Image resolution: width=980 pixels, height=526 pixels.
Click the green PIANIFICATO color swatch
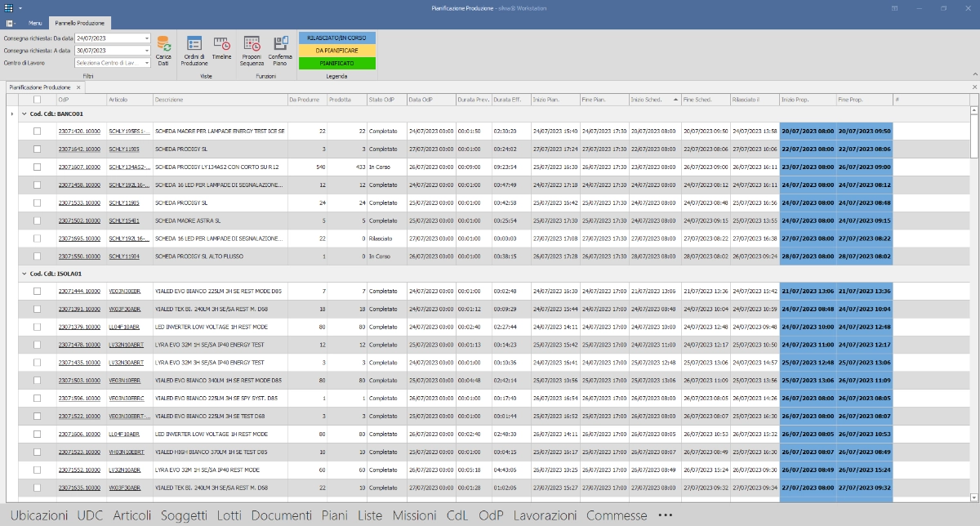338,63
